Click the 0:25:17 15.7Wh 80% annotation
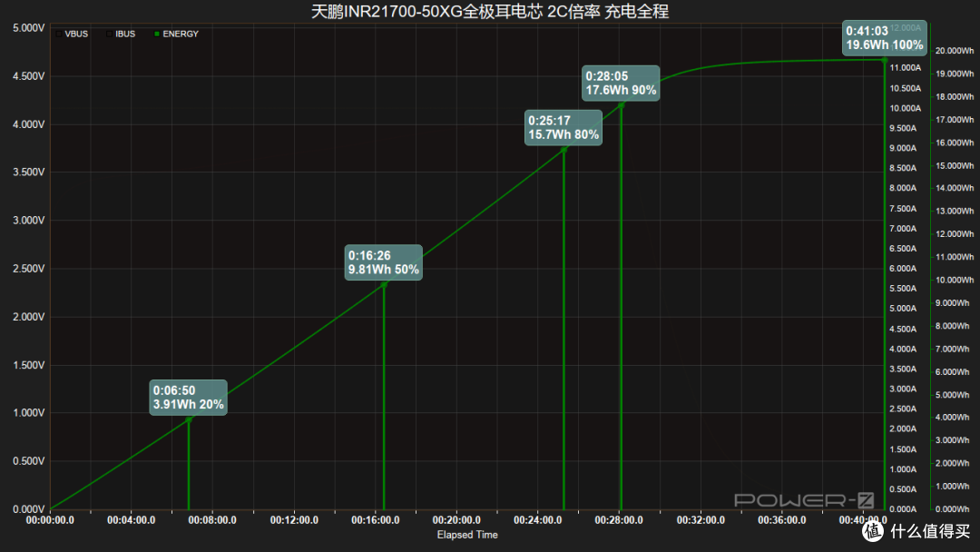Viewport: 980px width, 552px height. coord(563,127)
